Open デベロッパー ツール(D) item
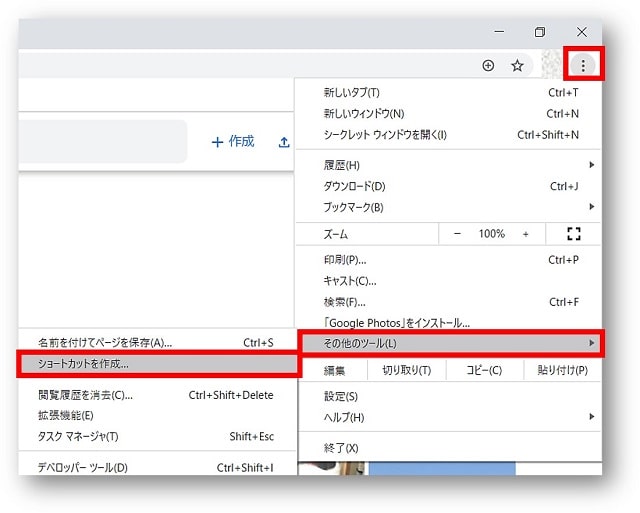 click(x=157, y=467)
